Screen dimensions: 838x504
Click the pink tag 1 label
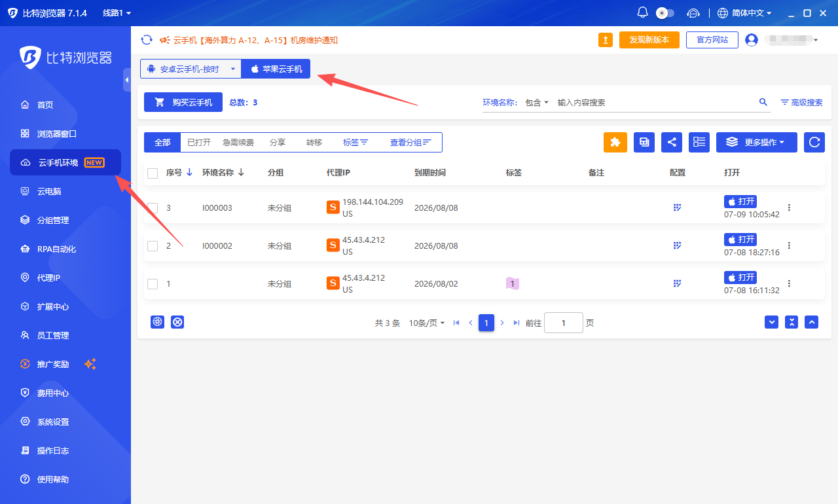tap(512, 283)
